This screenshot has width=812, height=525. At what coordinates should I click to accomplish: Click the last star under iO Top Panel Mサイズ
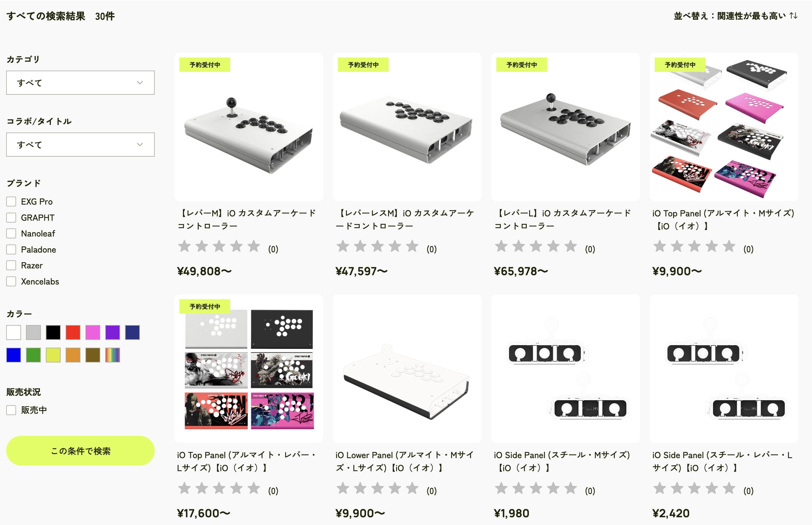(729, 246)
